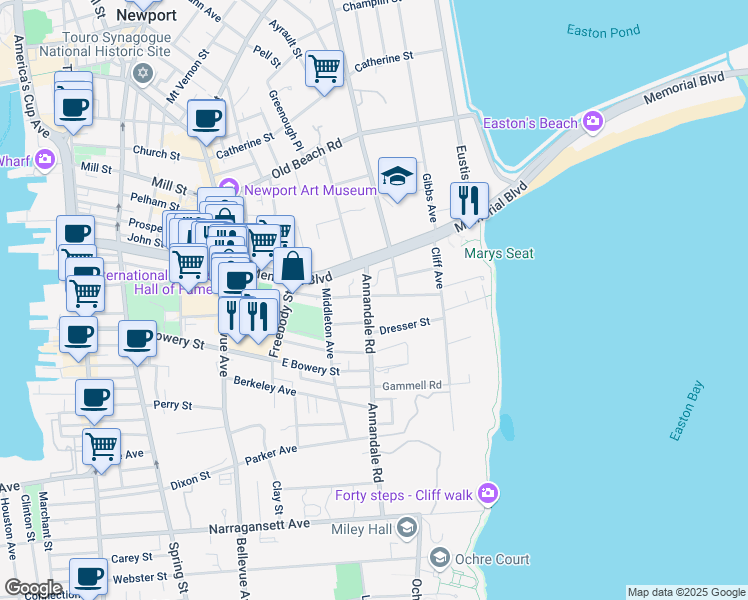This screenshot has height=600, width=748.
Task: Click the Forty steps - Cliff walk label
Action: pyautogui.click(x=404, y=496)
